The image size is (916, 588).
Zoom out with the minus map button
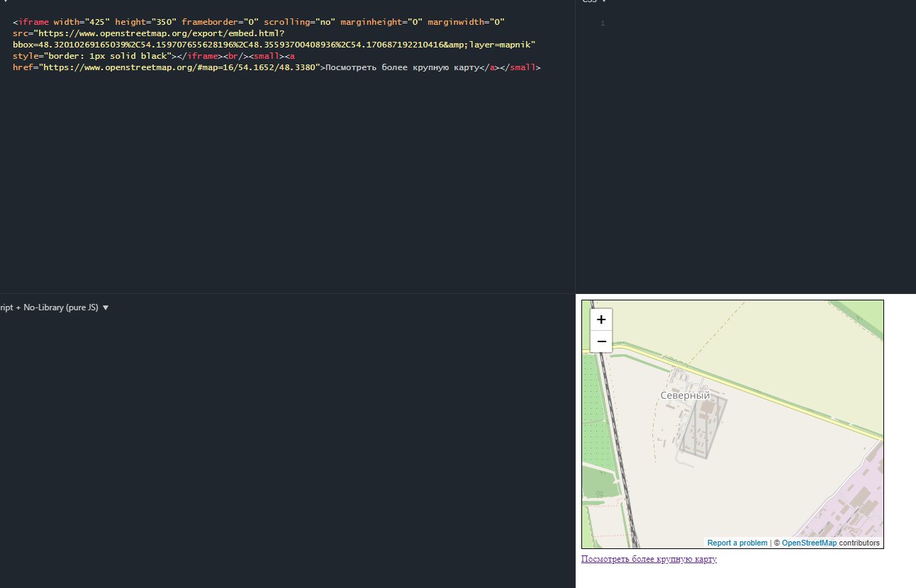point(601,341)
